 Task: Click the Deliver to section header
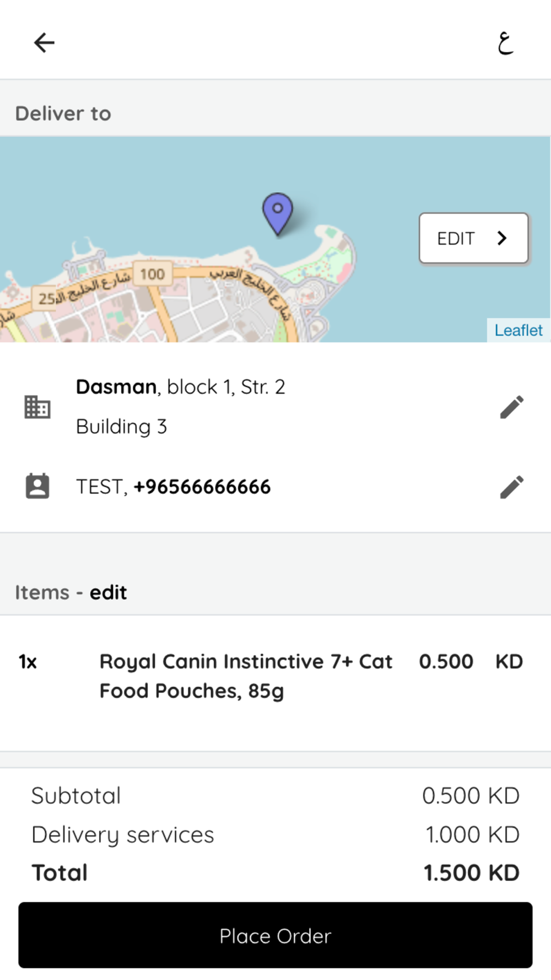[63, 114]
